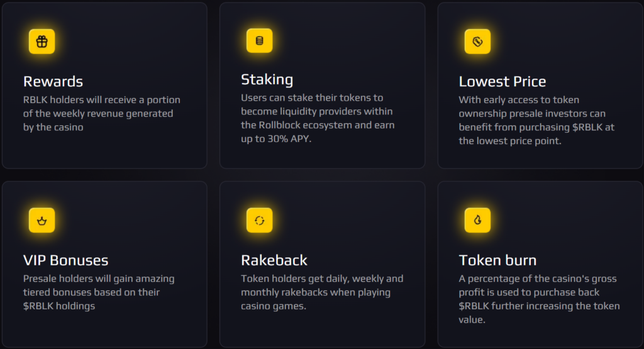Click the weekly revenue description under Rewards
This screenshot has width=644, height=349.
point(101,114)
